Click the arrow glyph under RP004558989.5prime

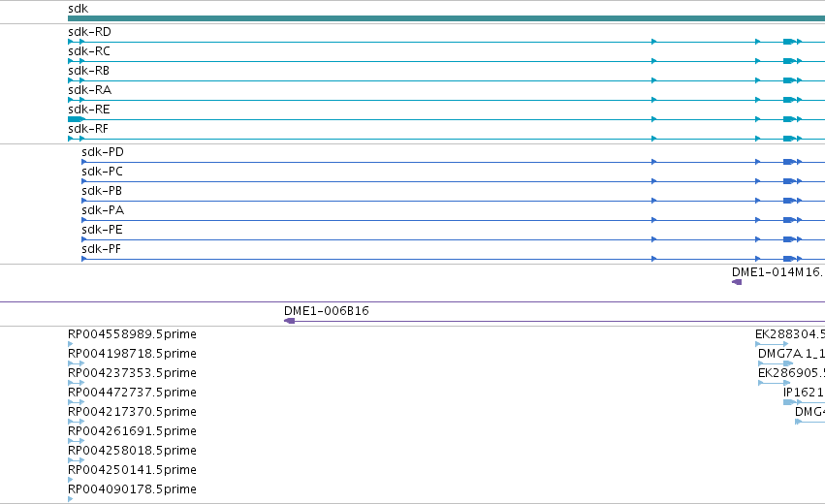[71, 344]
